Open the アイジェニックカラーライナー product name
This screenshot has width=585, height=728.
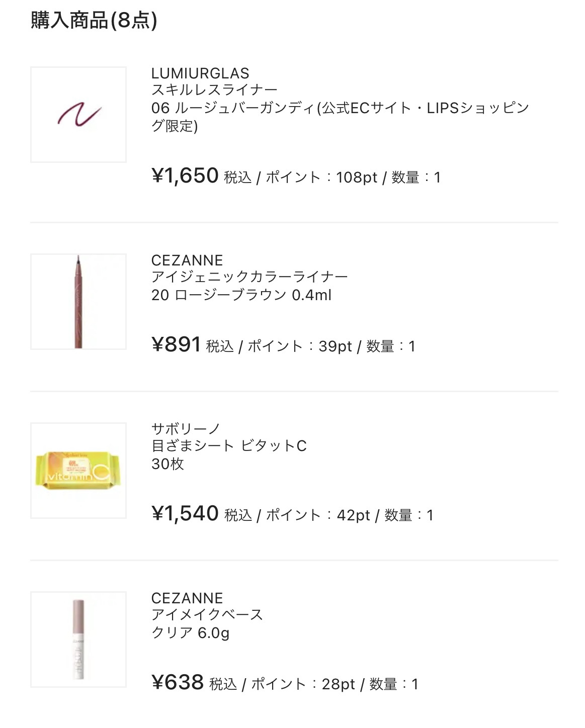click(x=249, y=277)
